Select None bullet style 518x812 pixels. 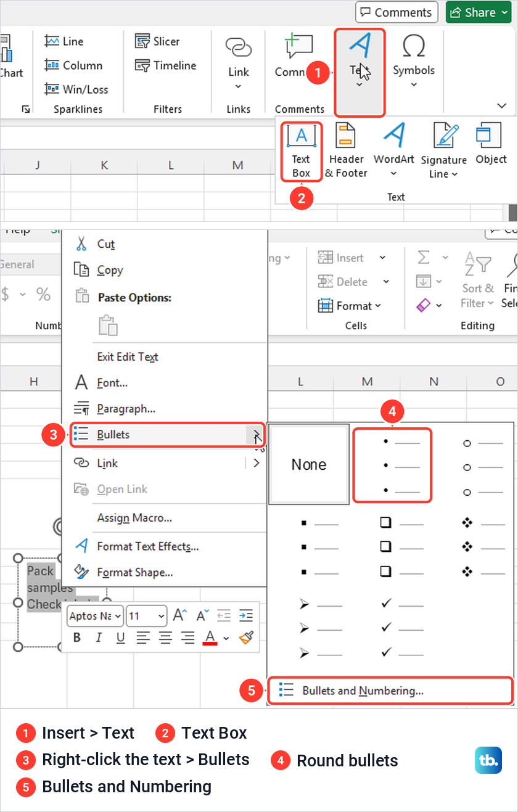(309, 464)
